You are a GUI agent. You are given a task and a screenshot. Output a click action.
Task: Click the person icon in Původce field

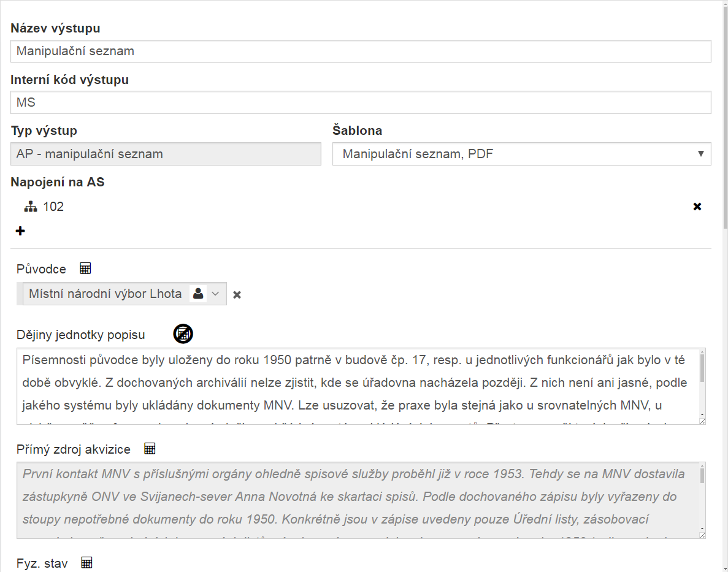(x=198, y=294)
